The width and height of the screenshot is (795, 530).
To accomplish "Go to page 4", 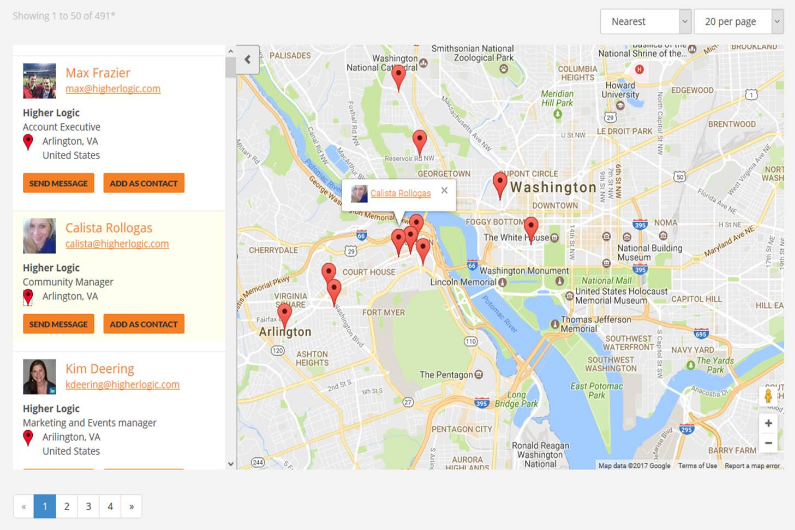I will point(110,506).
